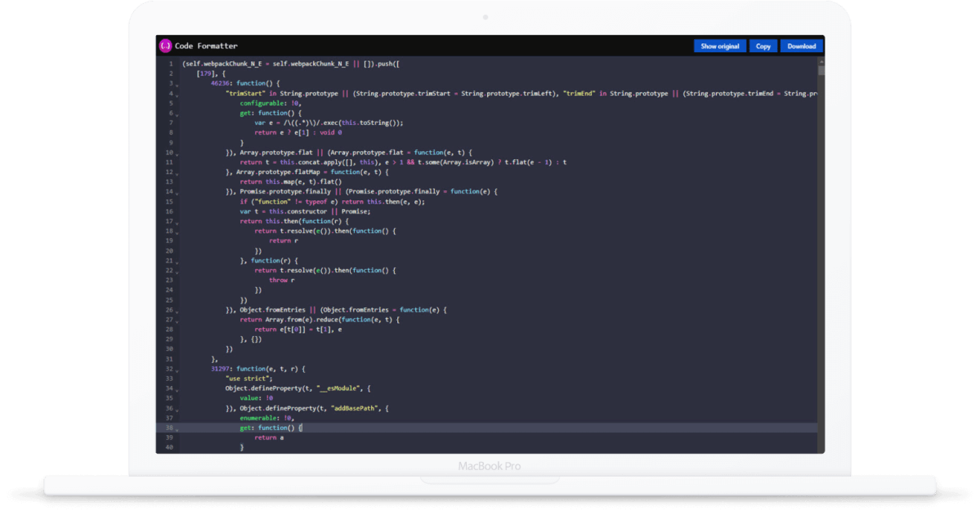
Task: Collapse flatMap function at line 12
Action: pyautogui.click(x=177, y=173)
